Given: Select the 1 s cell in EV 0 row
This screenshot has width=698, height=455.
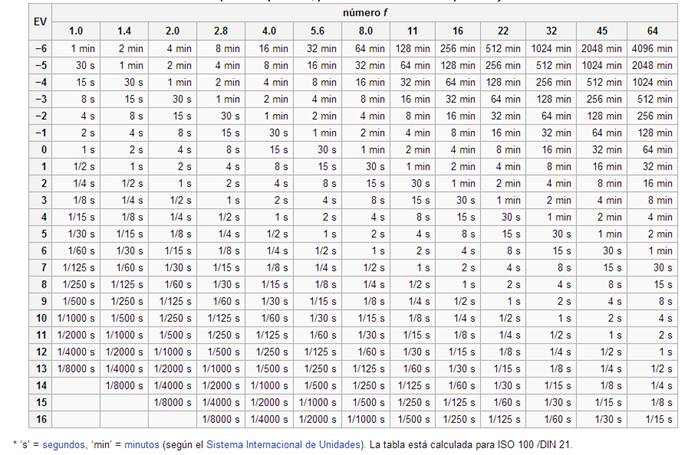Looking at the screenshot, I should point(76,149).
